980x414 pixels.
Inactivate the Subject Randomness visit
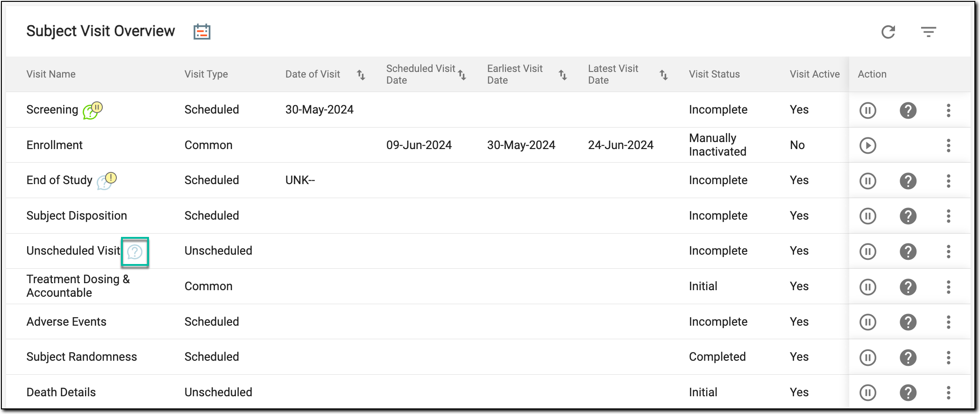(x=867, y=357)
